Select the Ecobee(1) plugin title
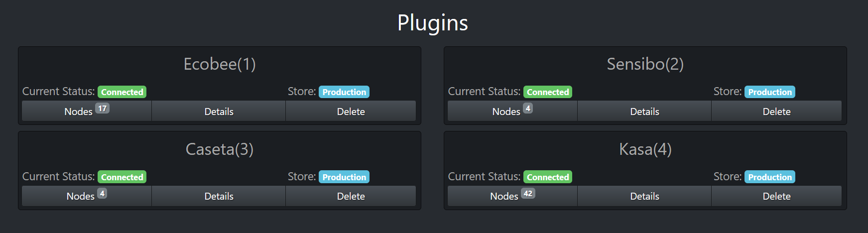 (x=220, y=64)
